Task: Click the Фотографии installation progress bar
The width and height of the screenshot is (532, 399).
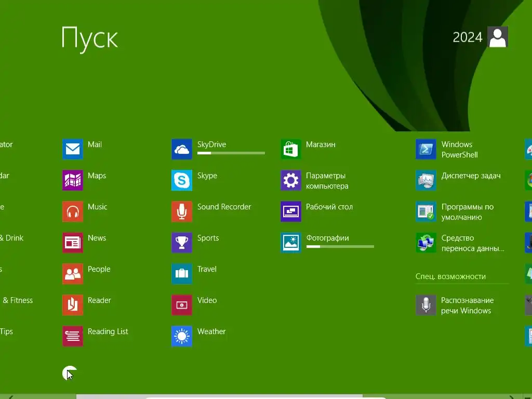Action: coord(340,247)
